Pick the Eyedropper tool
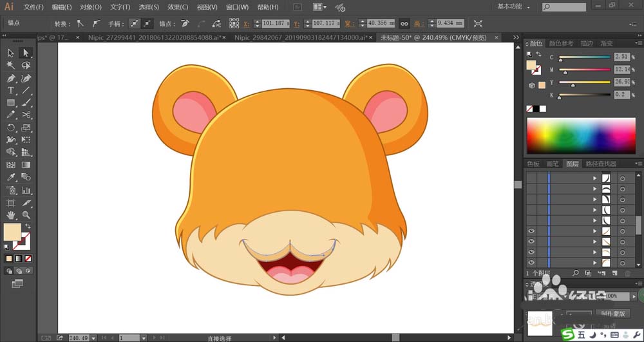 (11, 177)
